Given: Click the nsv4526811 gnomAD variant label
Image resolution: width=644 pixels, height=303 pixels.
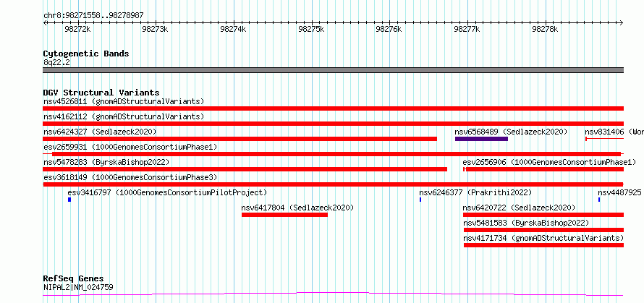Looking at the screenshot, I should point(124,101).
